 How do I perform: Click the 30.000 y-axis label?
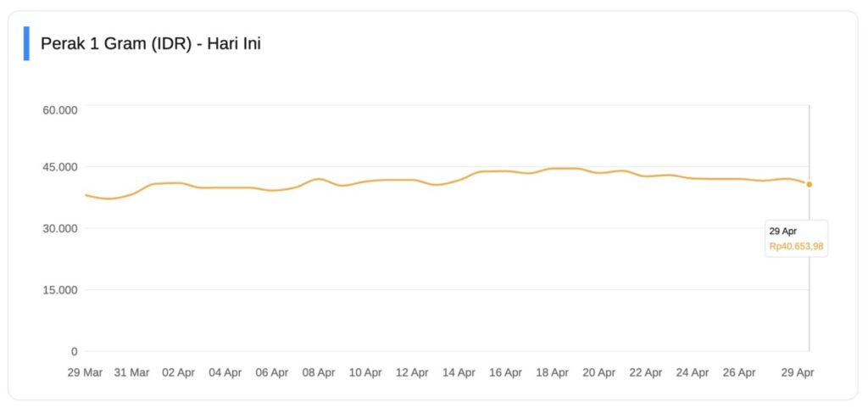click(x=60, y=228)
